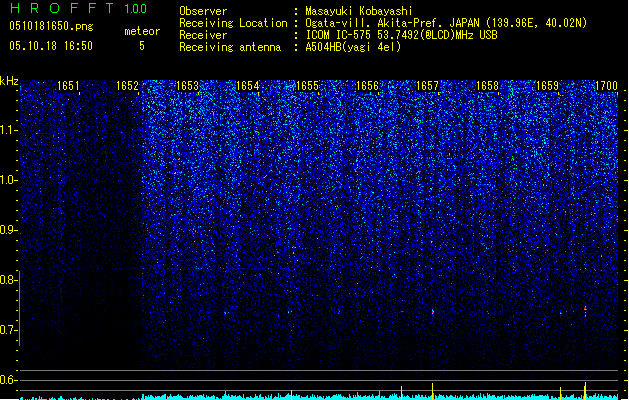
Task: Click the A504HB(yagi 4el) antenna text
Action: click(353, 47)
